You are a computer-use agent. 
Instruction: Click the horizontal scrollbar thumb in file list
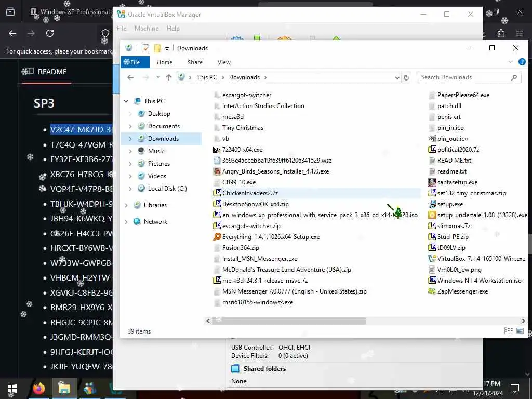click(289, 321)
